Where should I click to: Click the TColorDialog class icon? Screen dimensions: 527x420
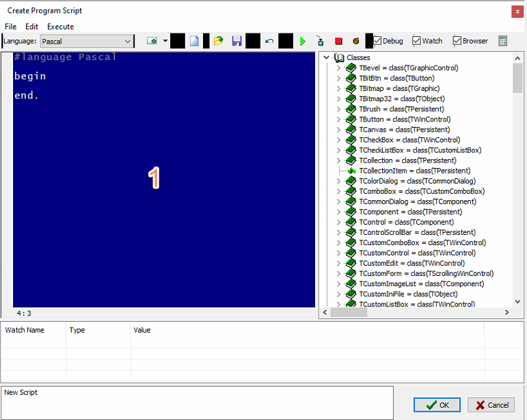pyautogui.click(x=351, y=181)
